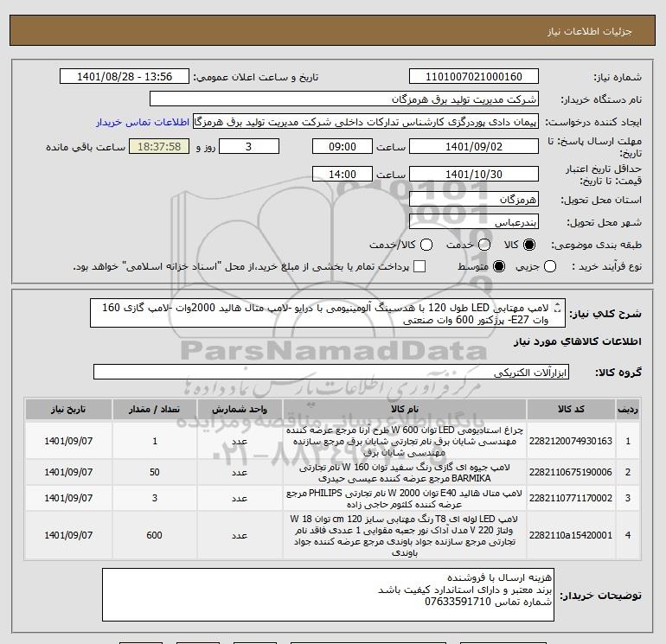This screenshot has width=666, height=644.
Task: Click the contact number 07633591710 text
Action: click(458, 602)
